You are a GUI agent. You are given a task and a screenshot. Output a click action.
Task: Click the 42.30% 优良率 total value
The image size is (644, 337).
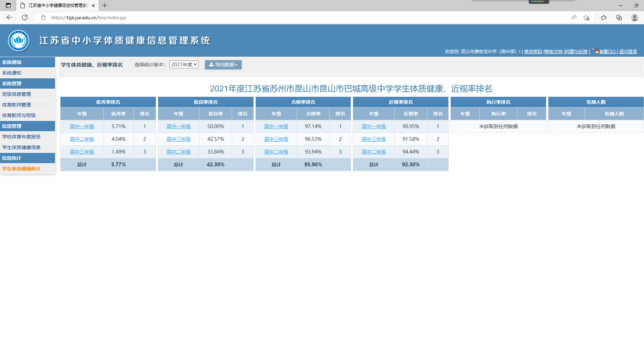click(x=216, y=165)
